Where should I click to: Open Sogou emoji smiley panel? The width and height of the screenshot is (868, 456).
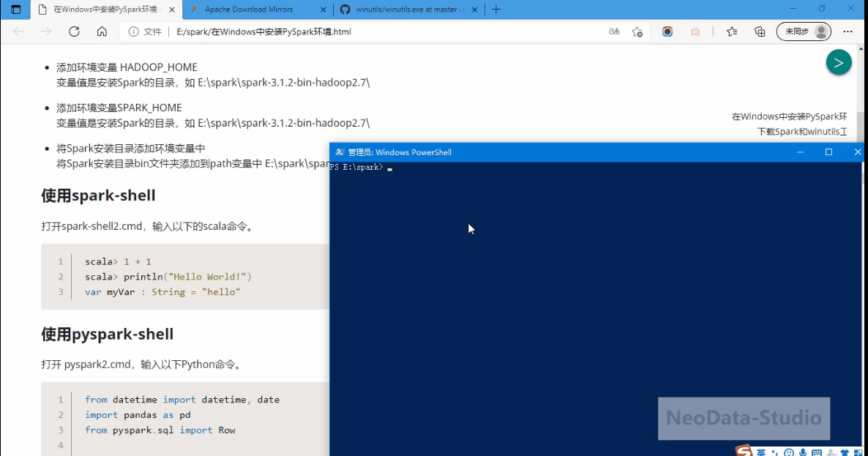pos(789,452)
